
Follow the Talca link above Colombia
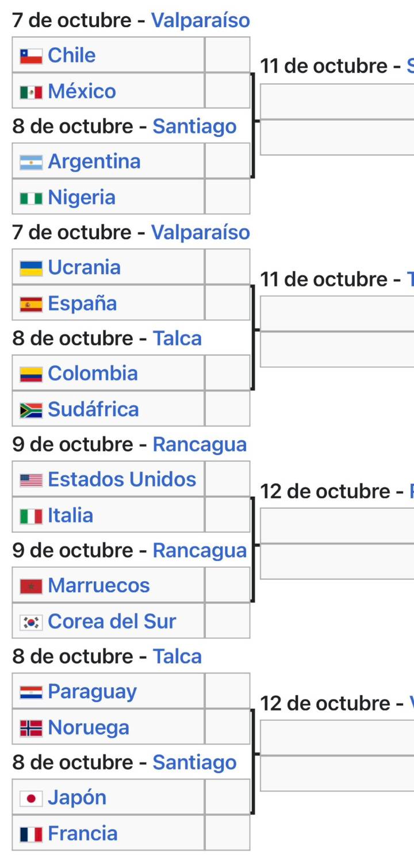coord(177,339)
